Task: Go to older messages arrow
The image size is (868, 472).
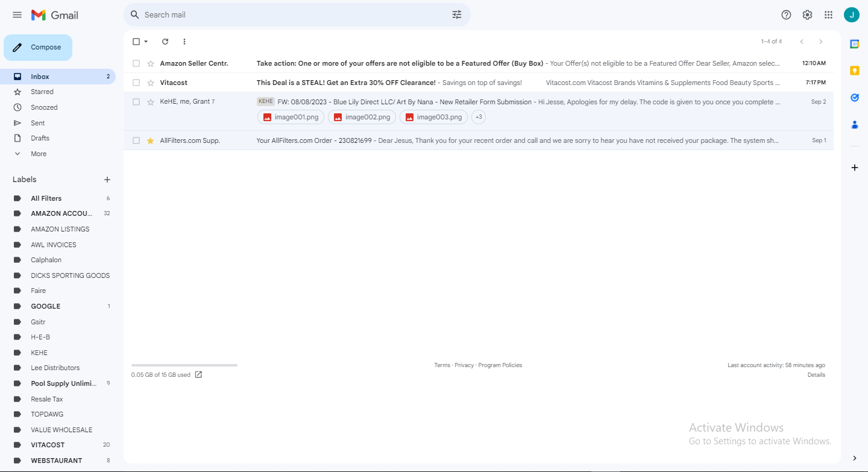Action: [x=820, y=42]
